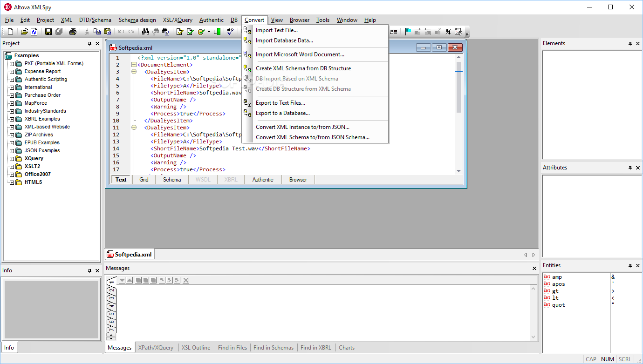Pin the Info panel
Image resolution: width=643 pixels, height=364 pixels.
(x=90, y=270)
